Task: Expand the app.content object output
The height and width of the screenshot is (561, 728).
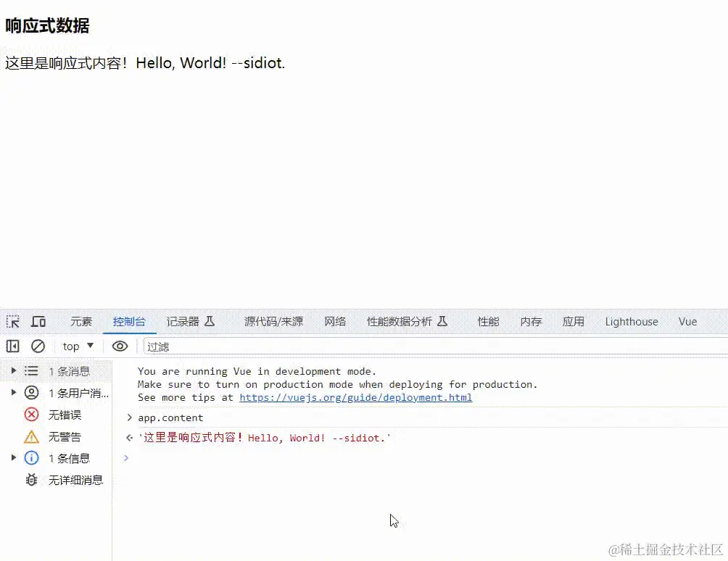Action: pos(129,417)
